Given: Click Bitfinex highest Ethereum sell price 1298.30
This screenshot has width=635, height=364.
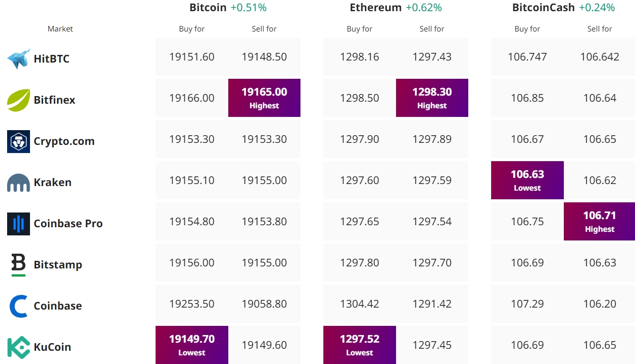Looking at the screenshot, I should tap(432, 98).
